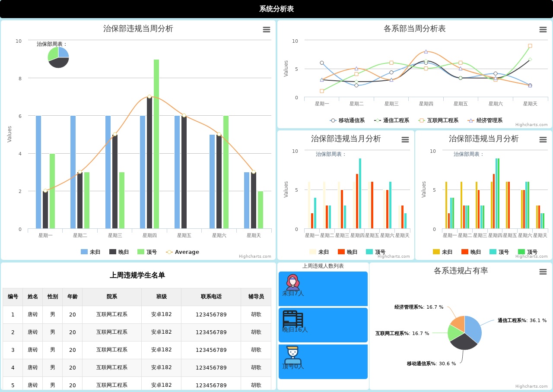This screenshot has height=392, width=553.
Task: Click the Average line marker at 星期四
Action: click(149, 97)
